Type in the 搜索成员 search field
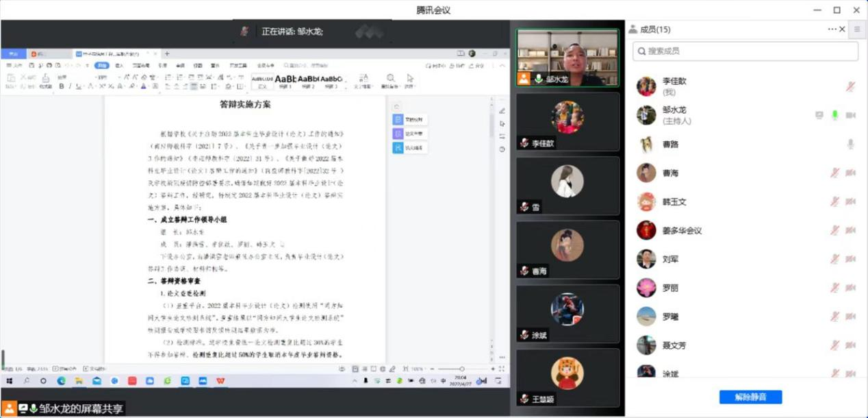Image resolution: width=868 pixels, height=418 pixels. [746, 51]
